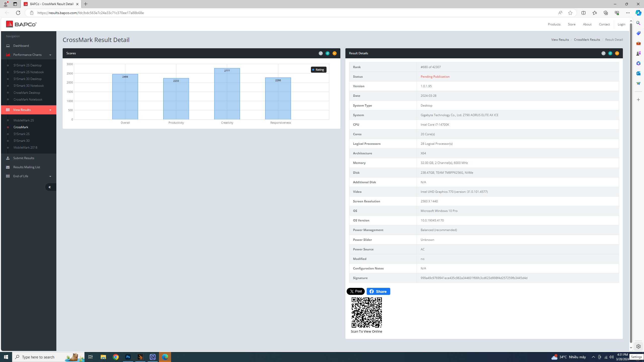644x362 pixels.
Task: Open Google Chrome from taskbar
Action: 116,357
